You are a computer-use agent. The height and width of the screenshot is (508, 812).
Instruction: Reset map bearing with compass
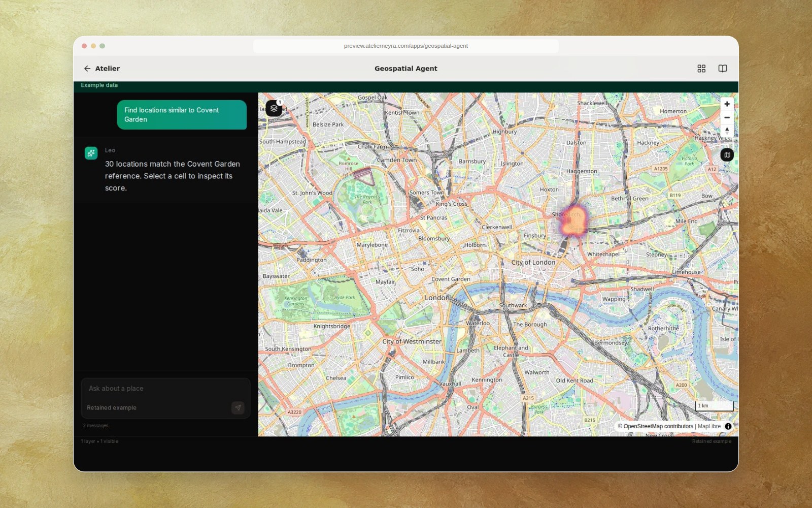727,131
